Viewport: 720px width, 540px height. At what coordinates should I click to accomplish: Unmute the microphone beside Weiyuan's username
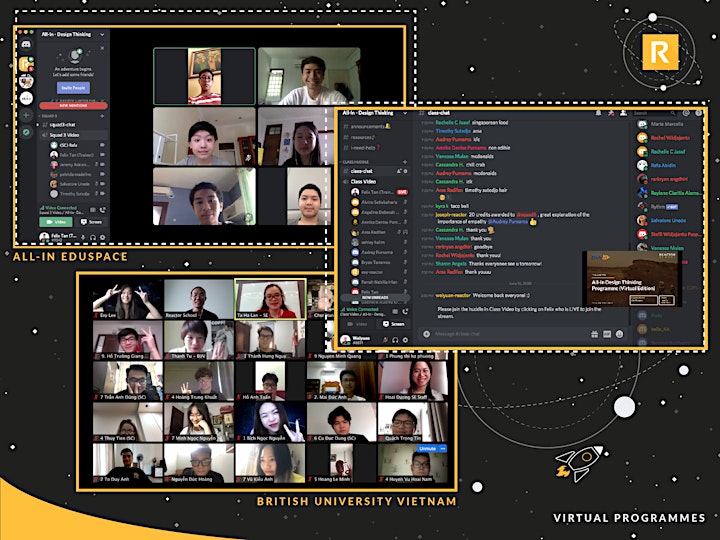pyautogui.click(x=385, y=340)
